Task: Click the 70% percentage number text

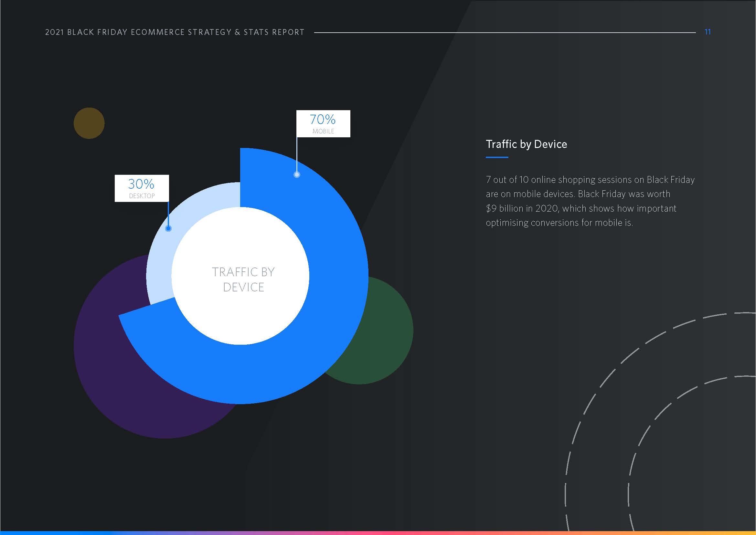Action: click(x=322, y=119)
